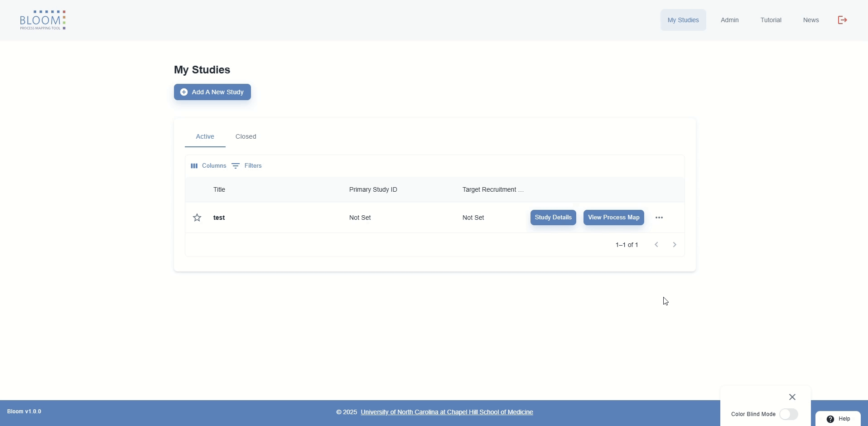Open the Primary Study ID column options
The height and width of the screenshot is (426, 868).
[373, 189]
